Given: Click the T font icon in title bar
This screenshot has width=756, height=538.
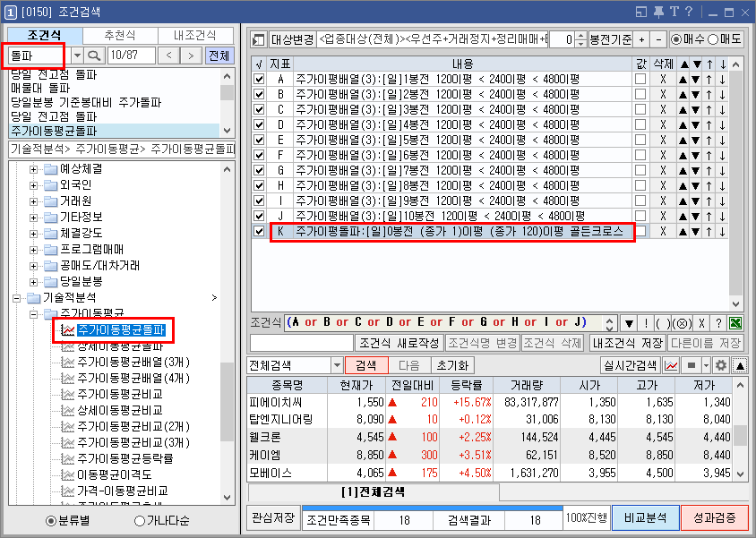Looking at the screenshot, I should click(x=674, y=12).
